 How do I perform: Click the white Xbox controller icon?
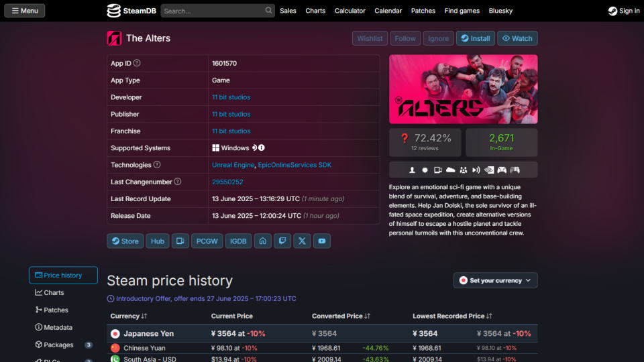502,170
